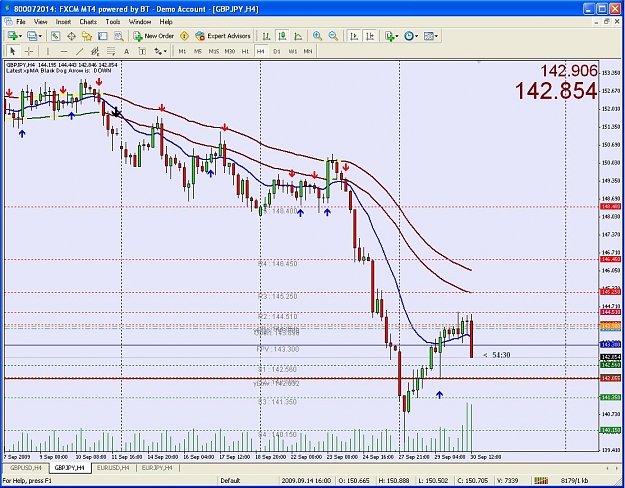
Task: Launch MetaEditor via yellow diamond icon
Action: 184,36
